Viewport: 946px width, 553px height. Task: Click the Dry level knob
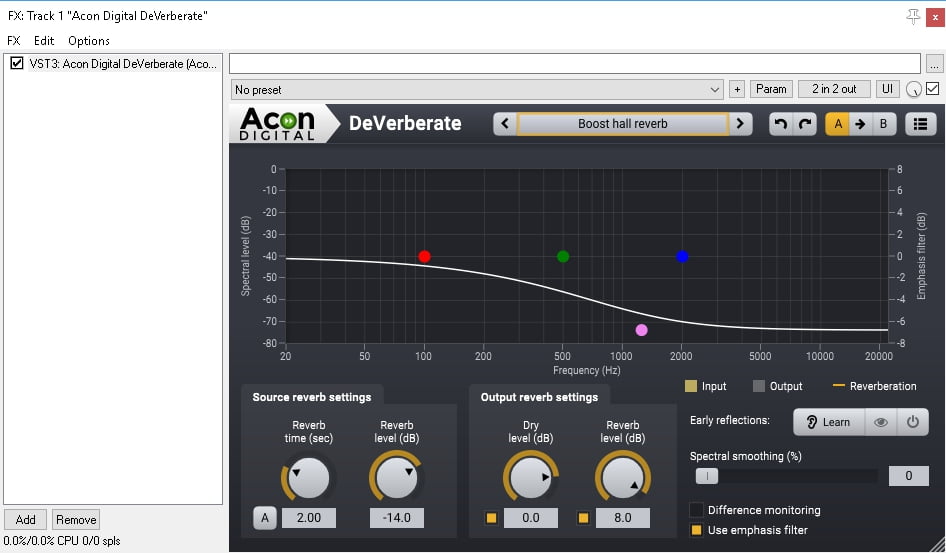click(x=530, y=478)
